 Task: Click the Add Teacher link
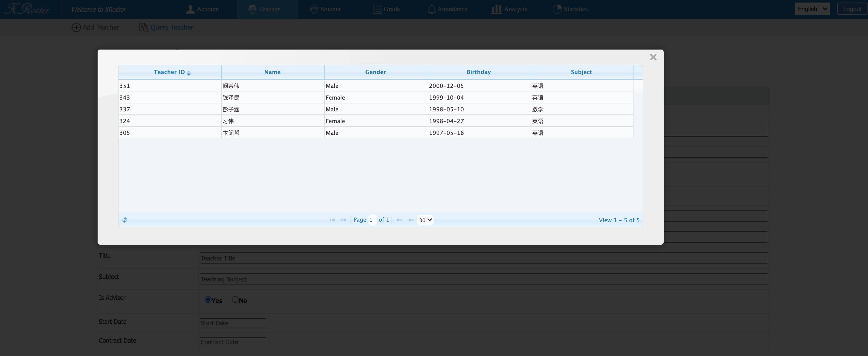pyautogui.click(x=101, y=27)
